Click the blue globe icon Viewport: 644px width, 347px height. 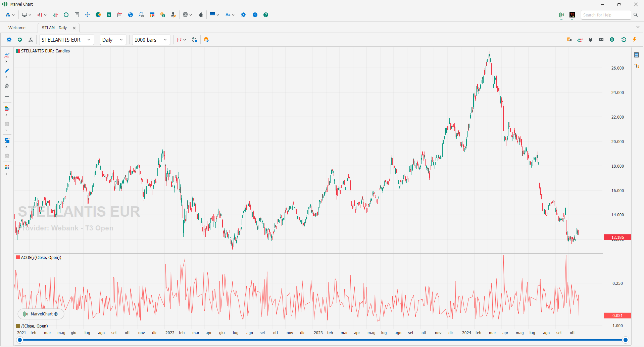tap(131, 15)
